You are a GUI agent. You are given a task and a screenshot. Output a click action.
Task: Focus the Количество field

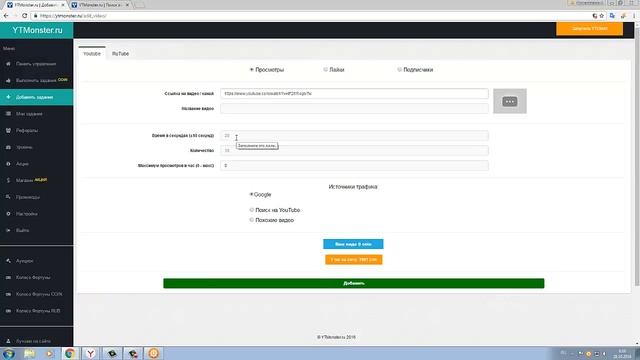[354, 151]
